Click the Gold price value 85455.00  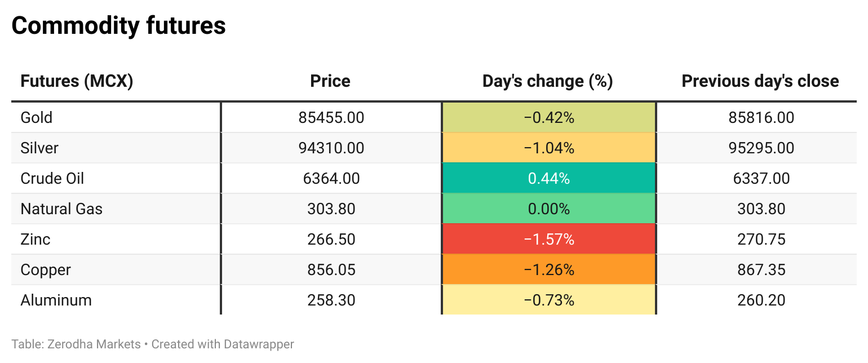tap(331, 118)
